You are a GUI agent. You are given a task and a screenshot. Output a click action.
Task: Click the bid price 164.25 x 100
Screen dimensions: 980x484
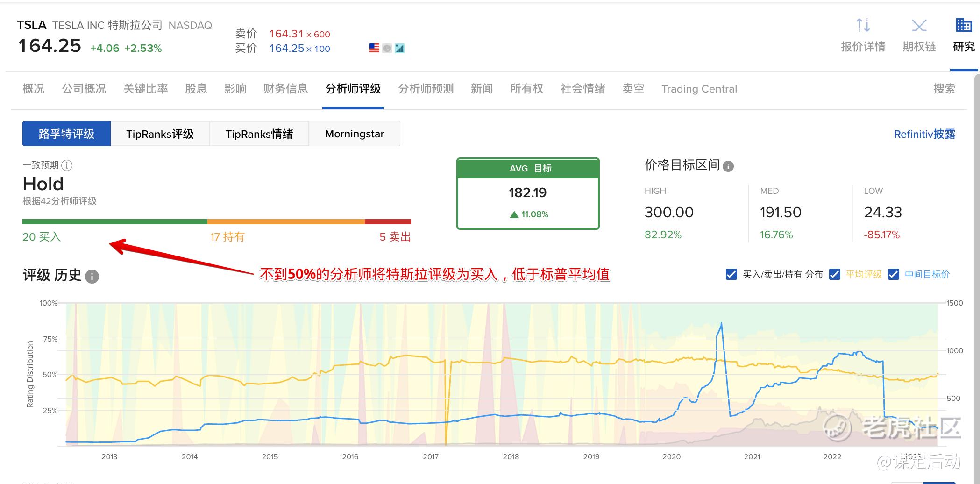click(299, 48)
